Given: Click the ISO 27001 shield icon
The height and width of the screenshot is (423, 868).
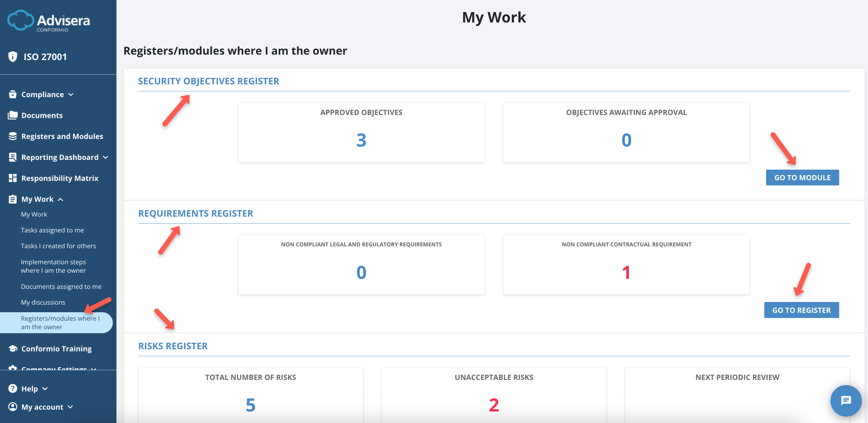Looking at the screenshot, I should [12, 57].
